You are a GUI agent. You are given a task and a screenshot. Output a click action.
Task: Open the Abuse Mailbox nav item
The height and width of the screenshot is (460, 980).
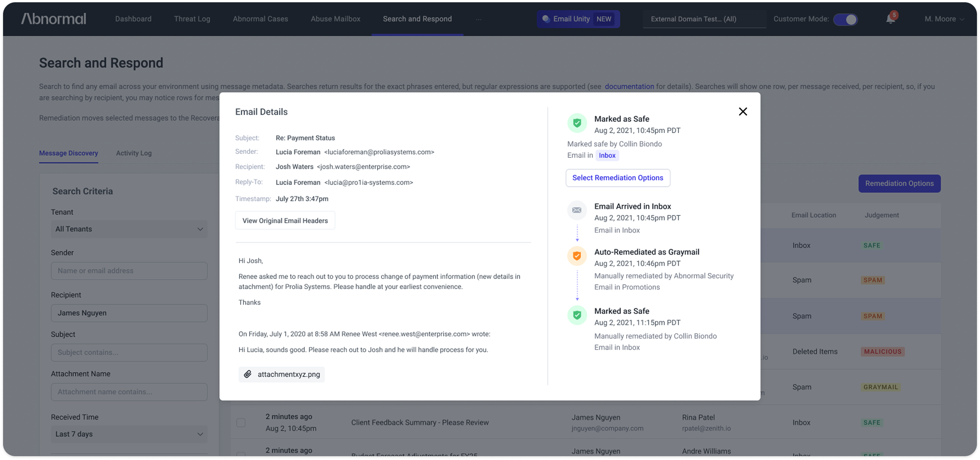[335, 19]
